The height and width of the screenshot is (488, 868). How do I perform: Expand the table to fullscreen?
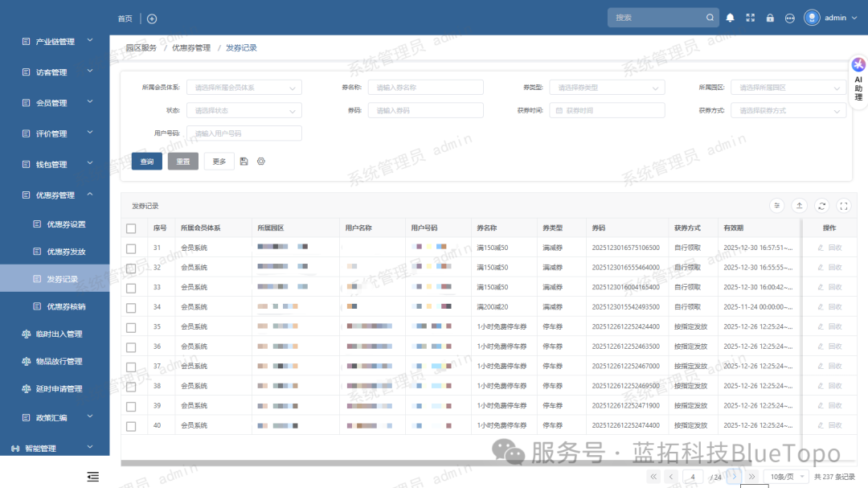pos(844,206)
